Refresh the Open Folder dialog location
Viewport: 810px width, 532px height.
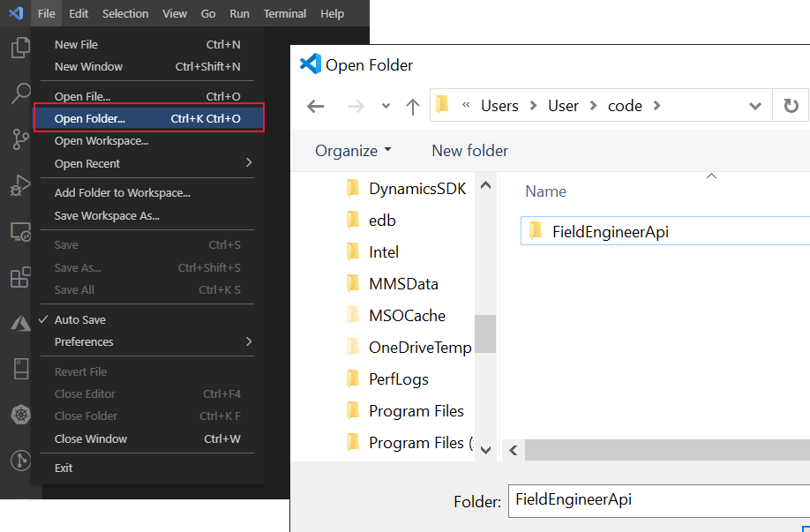click(791, 106)
